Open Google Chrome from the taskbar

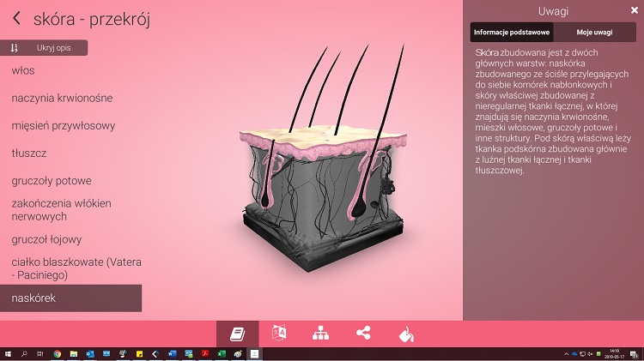[57, 353]
